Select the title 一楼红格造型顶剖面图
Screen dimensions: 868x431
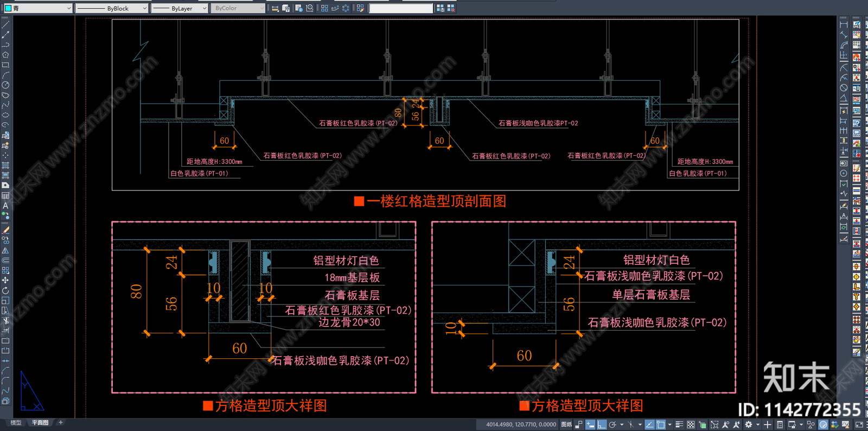(436, 201)
